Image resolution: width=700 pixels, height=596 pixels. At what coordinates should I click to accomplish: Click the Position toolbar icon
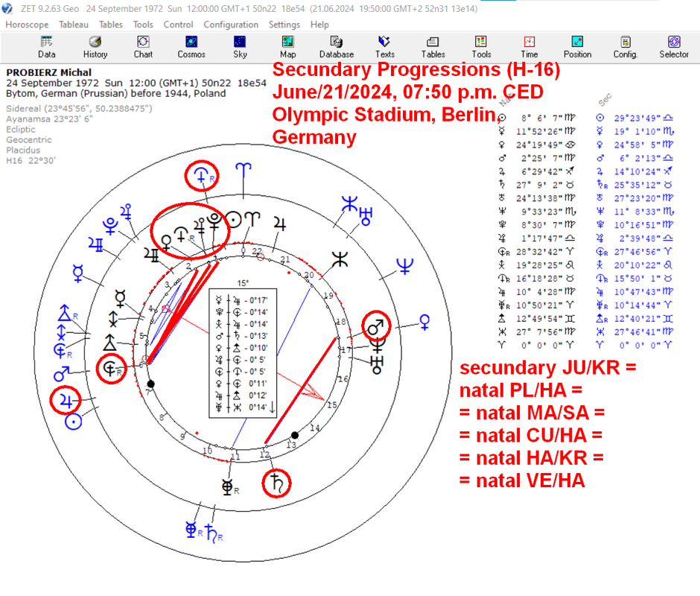(577, 48)
